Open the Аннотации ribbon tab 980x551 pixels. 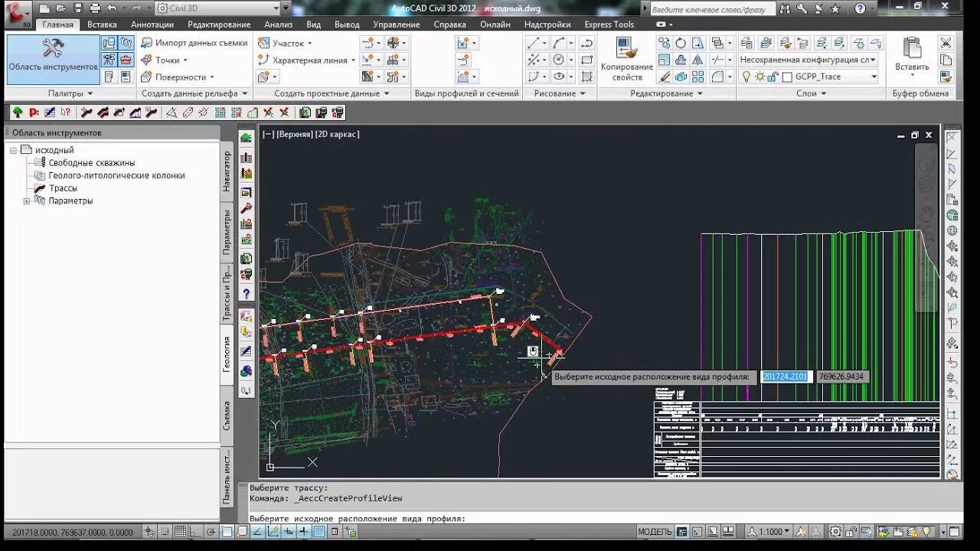pyautogui.click(x=152, y=24)
